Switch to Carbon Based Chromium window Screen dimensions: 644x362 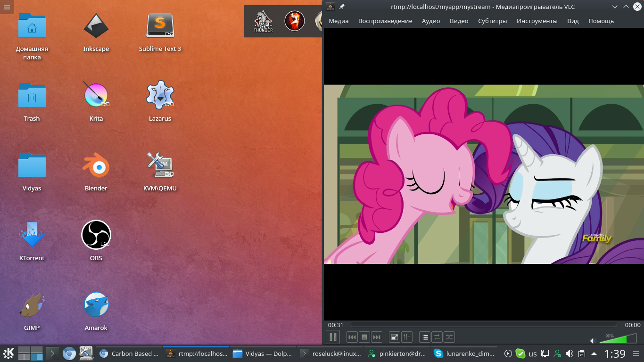129,354
